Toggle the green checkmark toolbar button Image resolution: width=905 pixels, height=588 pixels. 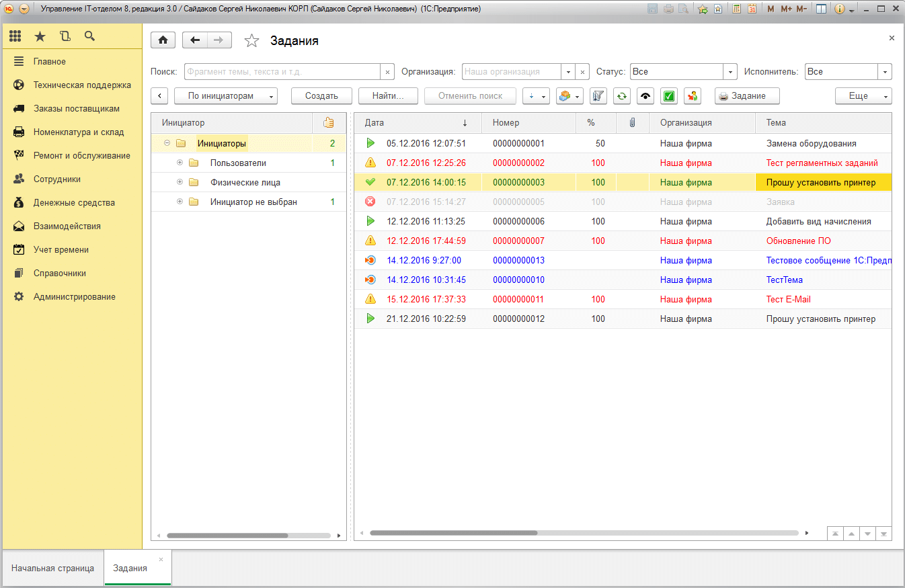[669, 96]
